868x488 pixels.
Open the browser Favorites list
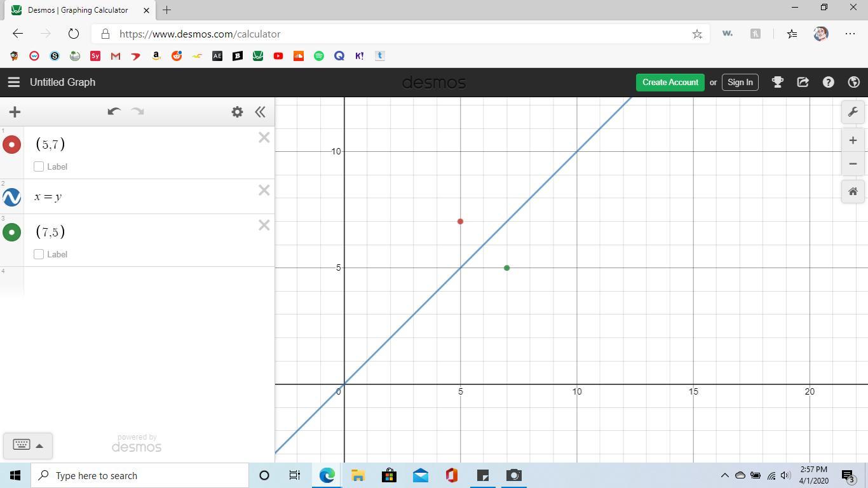792,34
